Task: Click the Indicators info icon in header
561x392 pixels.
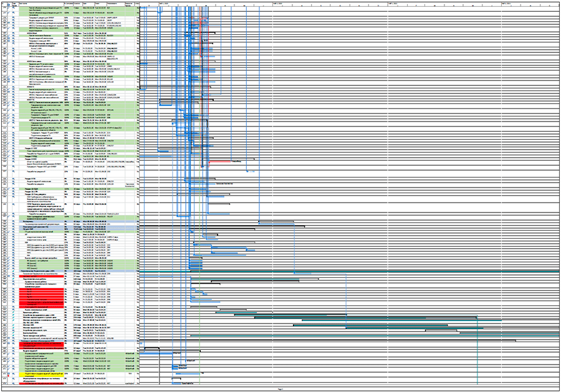Action: (x=9, y=4)
